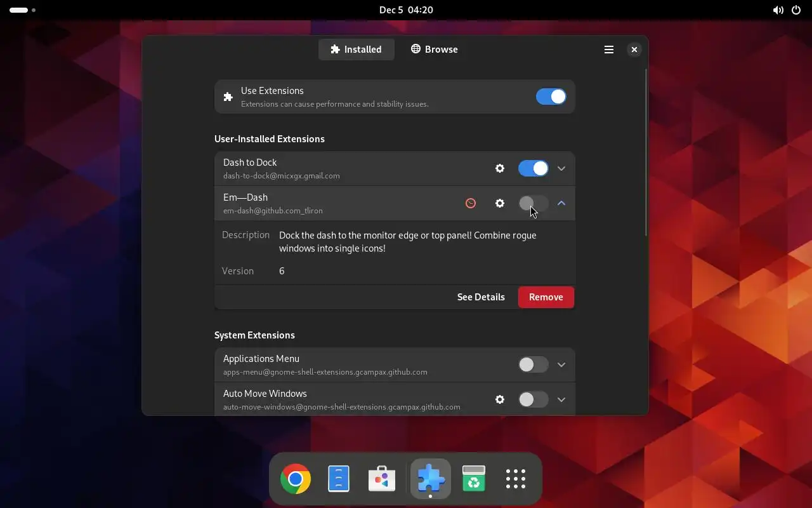Viewport: 812px width, 508px height.
Task: Open Dash to Dock settings gear
Action: point(500,168)
